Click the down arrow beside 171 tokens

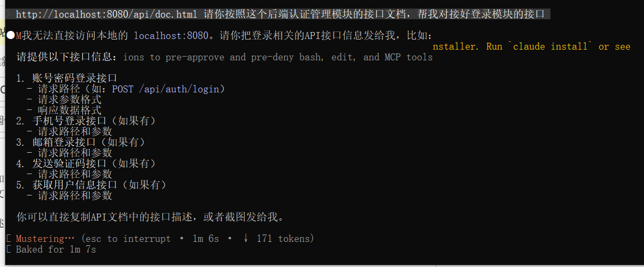click(x=246, y=239)
